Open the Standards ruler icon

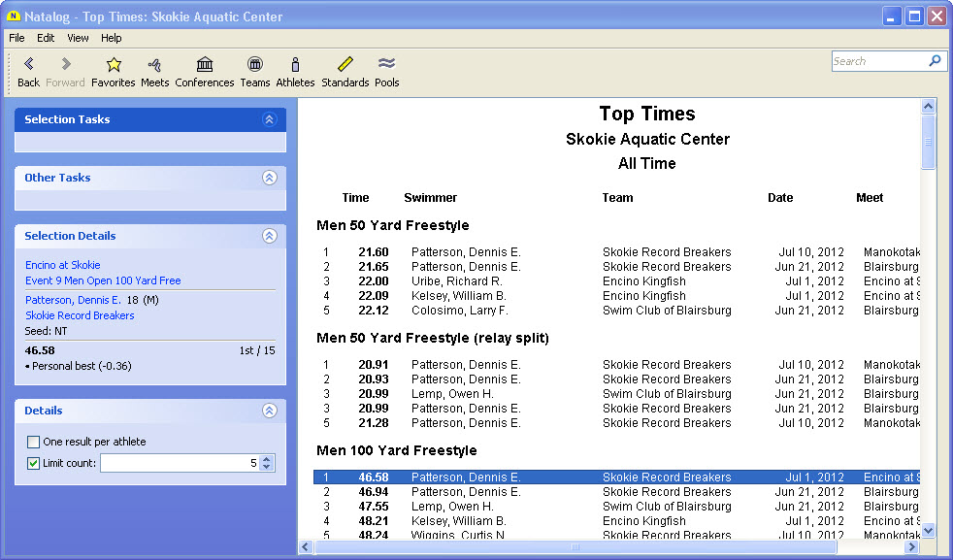coord(345,65)
